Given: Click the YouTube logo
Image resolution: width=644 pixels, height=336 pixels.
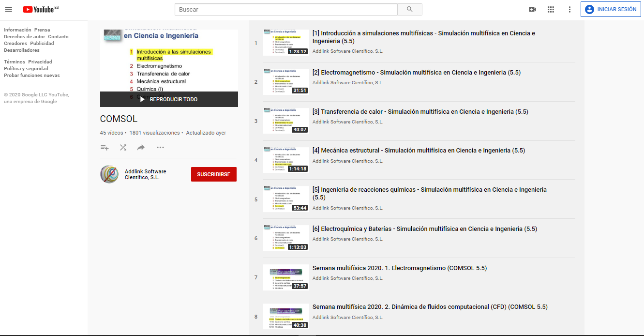Looking at the screenshot, I should pyautogui.click(x=38, y=9).
